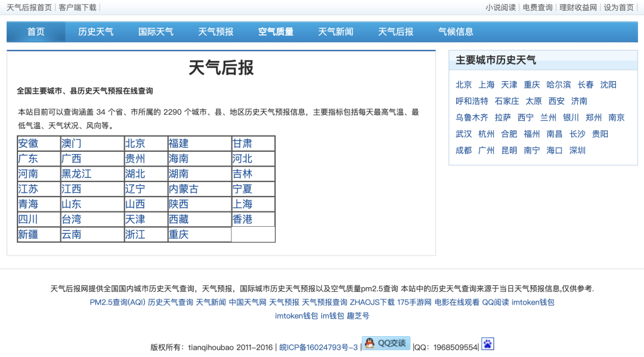Open the 历史天气 navigation tab
This screenshot has height=357, width=644.
click(x=95, y=32)
